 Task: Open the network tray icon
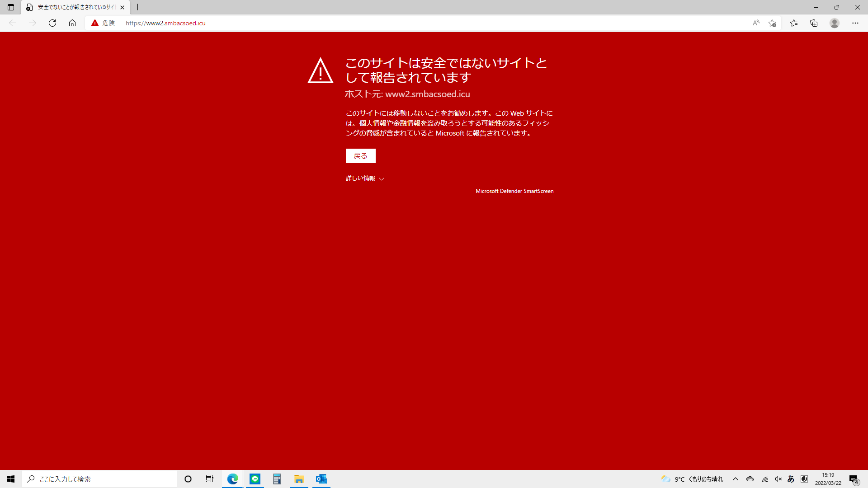(x=764, y=479)
